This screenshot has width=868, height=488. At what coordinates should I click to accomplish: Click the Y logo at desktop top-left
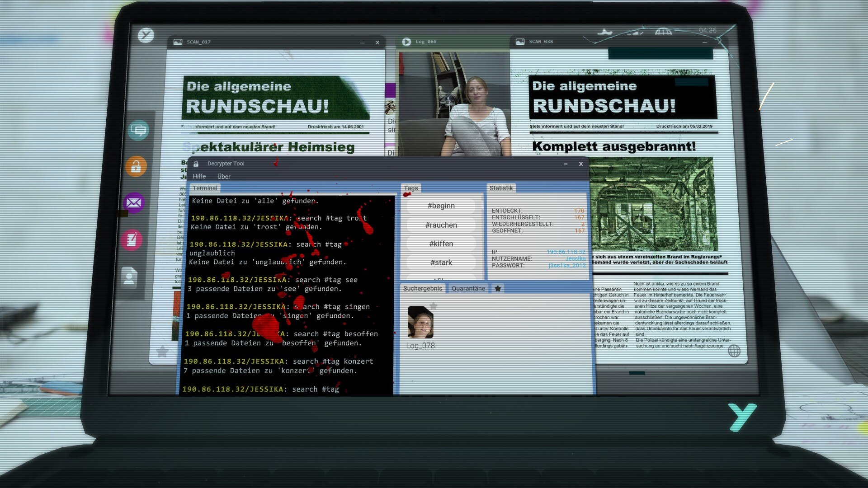point(146,35)
